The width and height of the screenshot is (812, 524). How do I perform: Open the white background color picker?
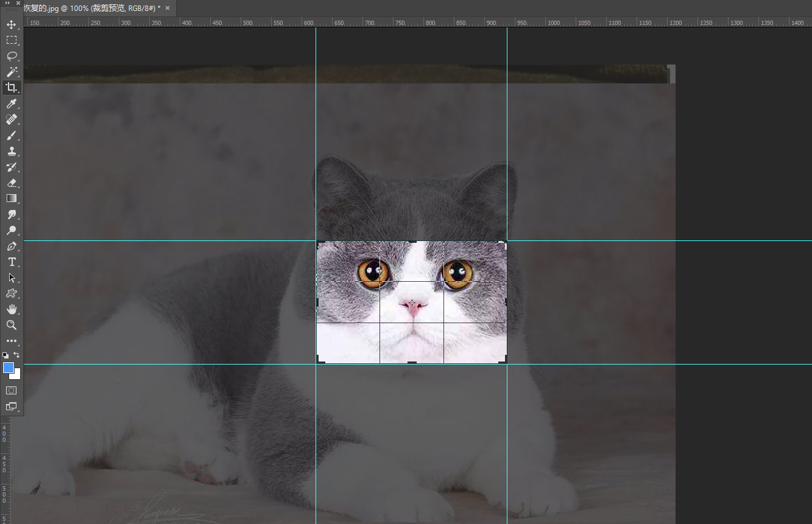[17, 376]
